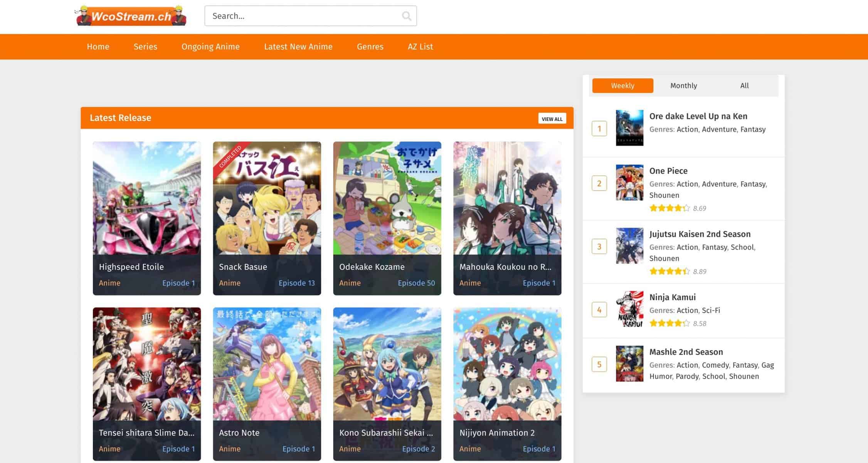The height and width of the screenshot is (463, 868).
Task: Open Jujutsu Kaisen 2nd Season title
Action: click(x=700, y=234)
